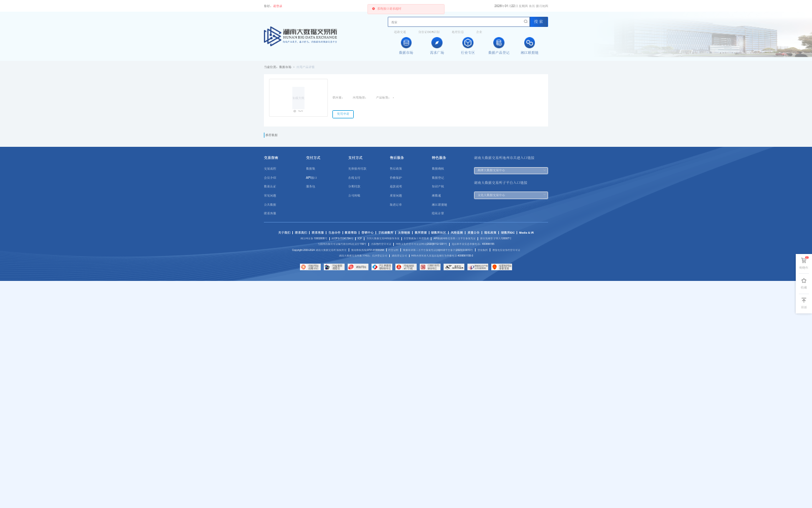
Task: Open 先体验再付款 in the footer
Action: coord(357,169)
